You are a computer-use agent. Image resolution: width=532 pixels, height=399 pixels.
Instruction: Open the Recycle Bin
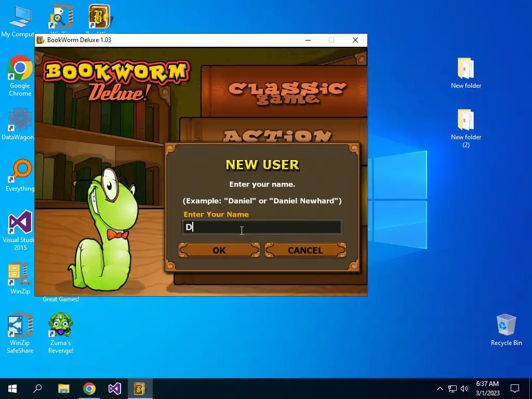506,330
